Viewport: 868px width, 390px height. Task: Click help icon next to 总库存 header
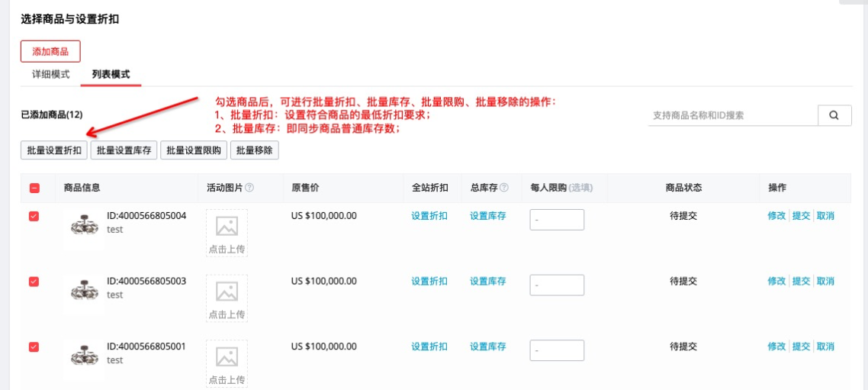coord(504,188)
